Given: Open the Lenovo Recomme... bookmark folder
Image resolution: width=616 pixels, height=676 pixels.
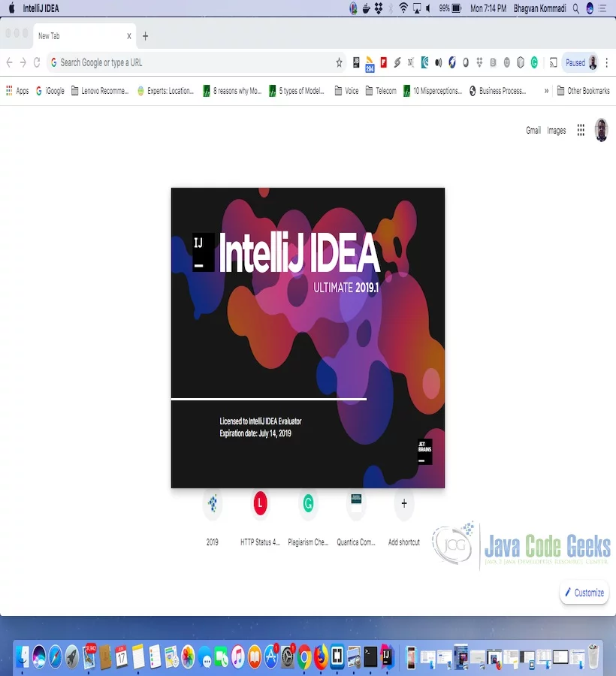Looking at the screenshot, I should pos(100,91).
